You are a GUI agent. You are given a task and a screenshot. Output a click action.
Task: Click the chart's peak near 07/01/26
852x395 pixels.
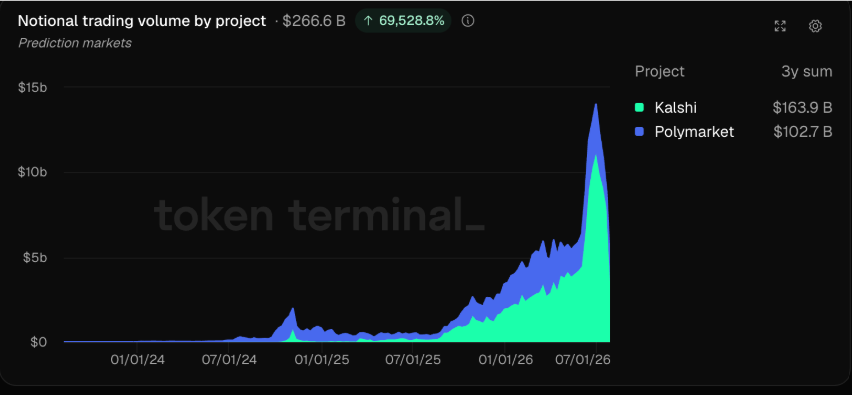click(x=596, y=105)
